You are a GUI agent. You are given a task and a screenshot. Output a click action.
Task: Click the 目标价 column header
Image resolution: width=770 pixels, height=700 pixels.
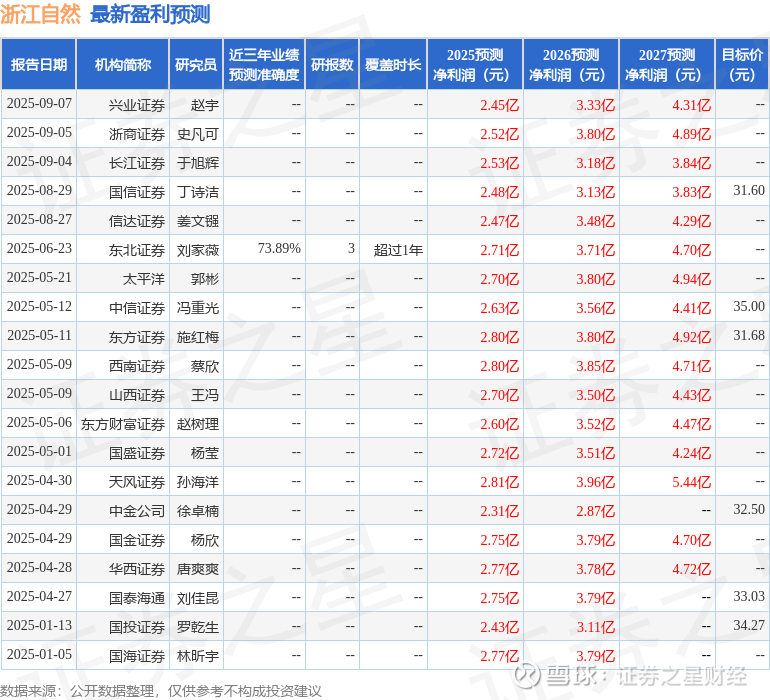pos(742,65)
